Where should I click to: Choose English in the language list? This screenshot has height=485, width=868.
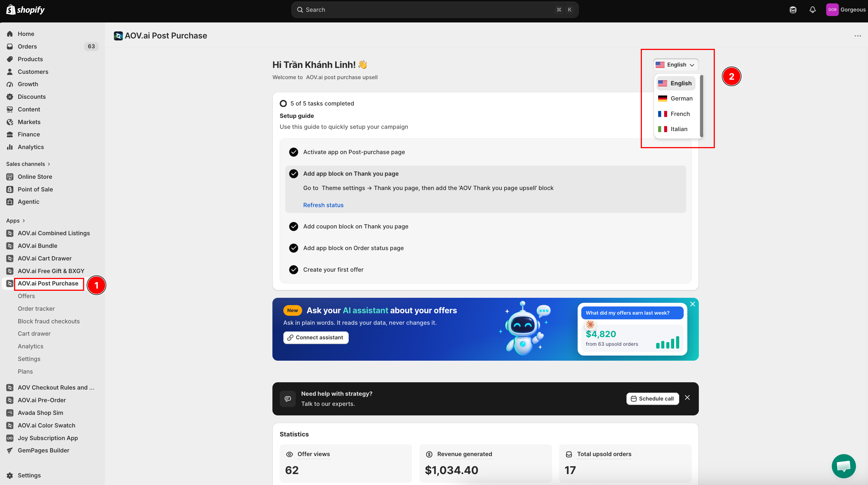click(x=676, y=83)
